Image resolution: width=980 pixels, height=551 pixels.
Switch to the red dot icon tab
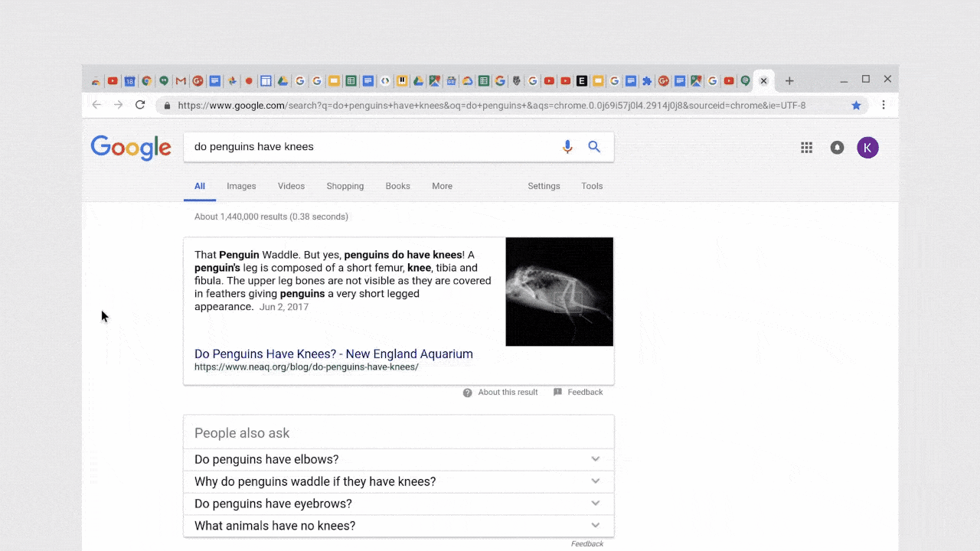tap(249, 81)
